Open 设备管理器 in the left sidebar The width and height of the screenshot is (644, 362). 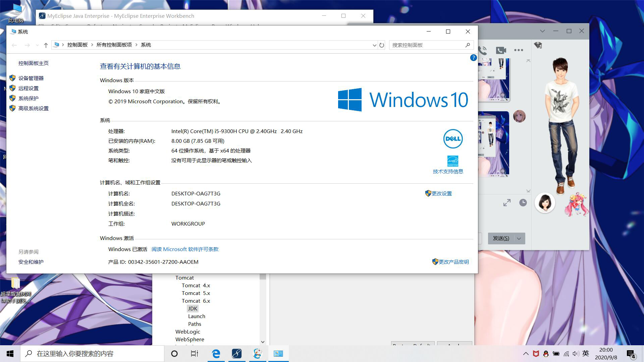tap(31, 78)
